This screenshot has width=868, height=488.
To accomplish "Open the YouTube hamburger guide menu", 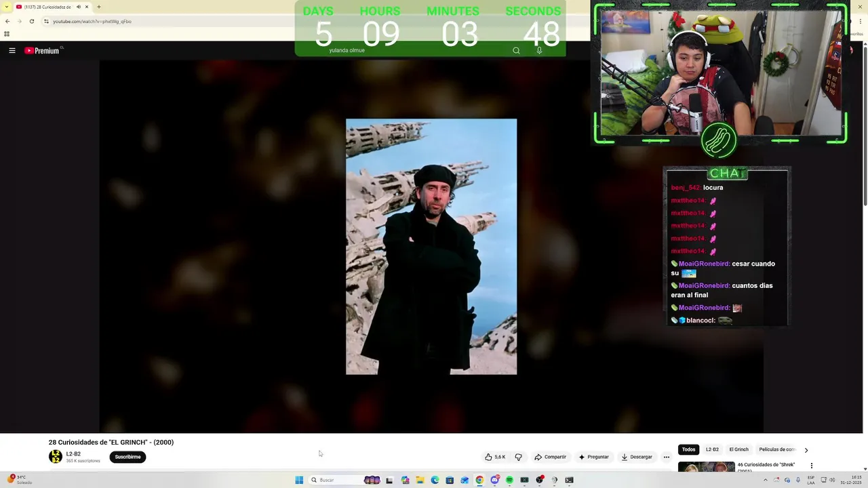I will (x=12, y=50).
